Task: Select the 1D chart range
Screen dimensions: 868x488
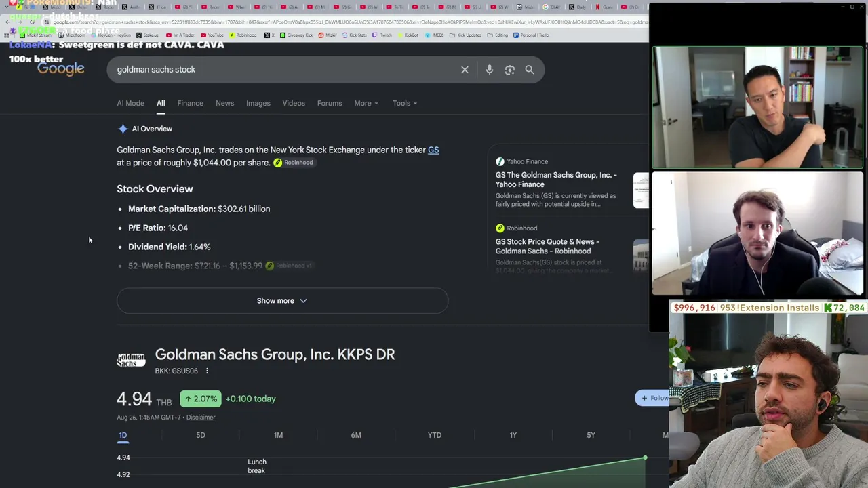Action: click(x=123, y=435)
